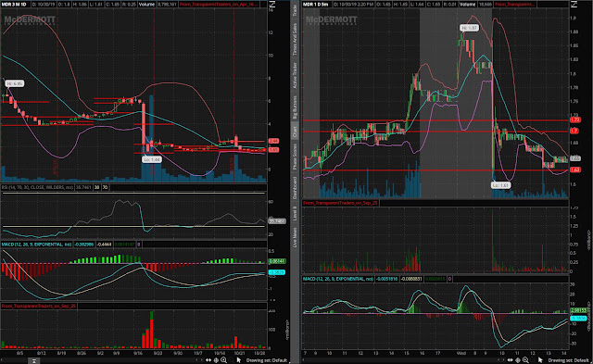Click the Hi: 6.95 price bubble

[15, 83]
